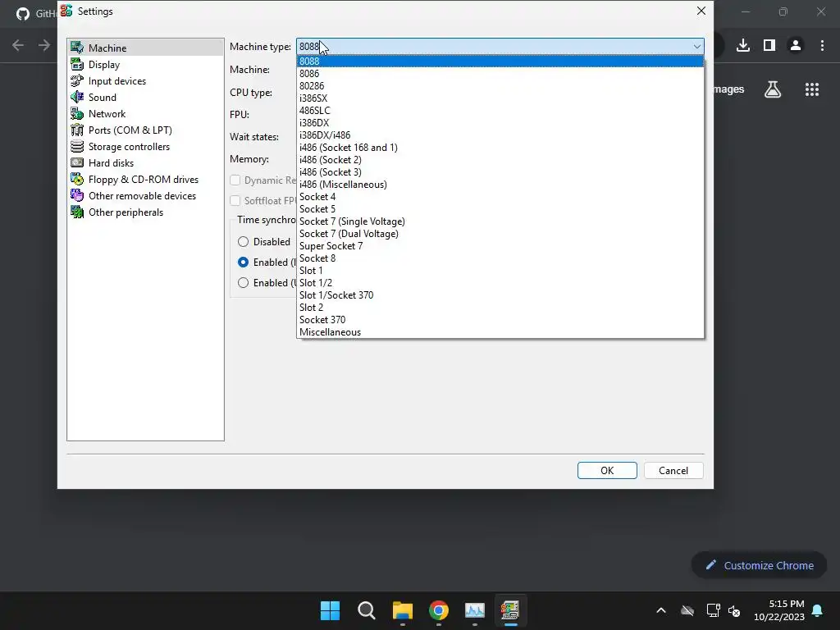Open Windows Start menu
This screenshot has height=630, width=840.
[330, 610]
